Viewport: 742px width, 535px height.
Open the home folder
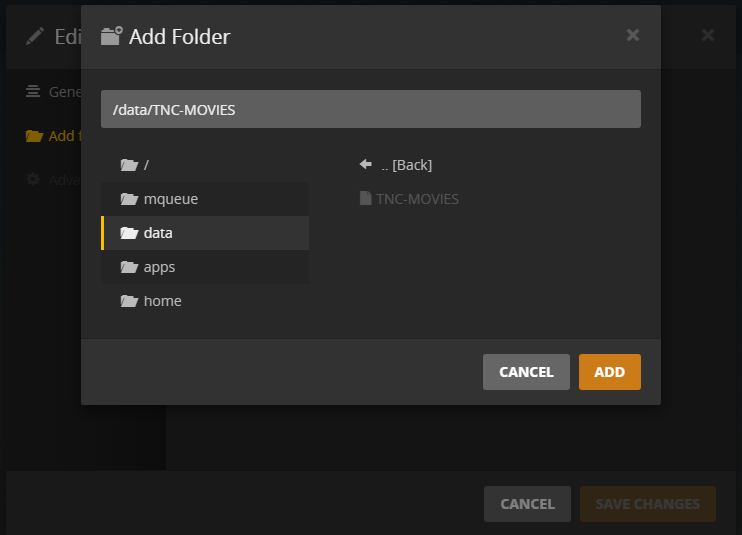(205, 301)
